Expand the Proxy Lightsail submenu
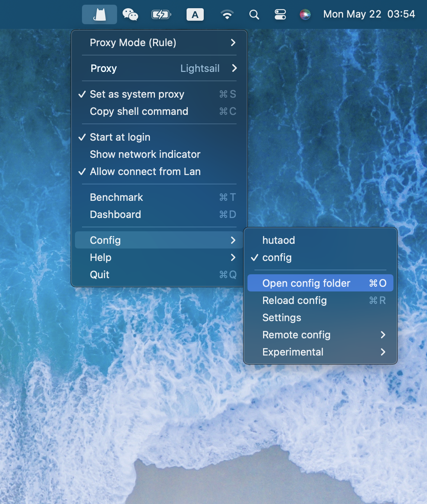427x504 pixels. point(159,68)
